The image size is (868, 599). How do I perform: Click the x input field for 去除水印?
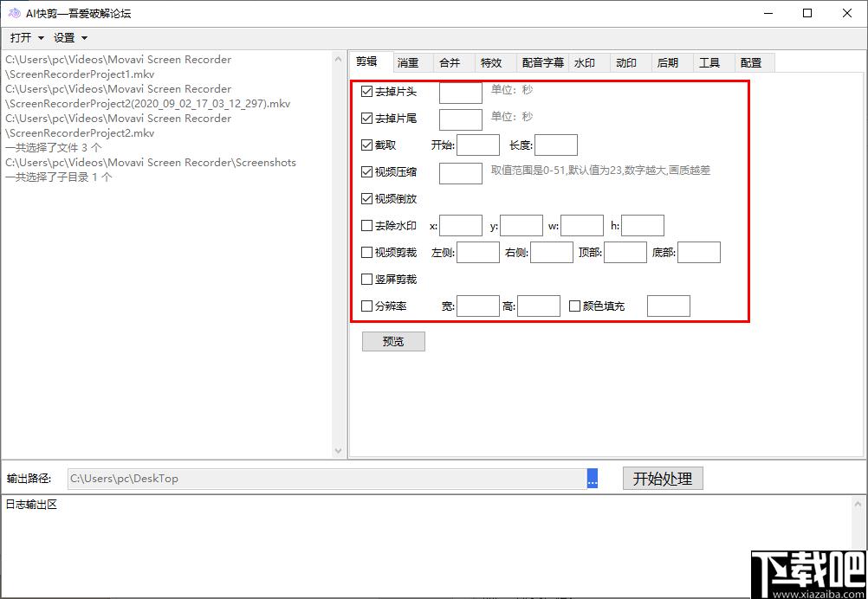pos(461,226)
